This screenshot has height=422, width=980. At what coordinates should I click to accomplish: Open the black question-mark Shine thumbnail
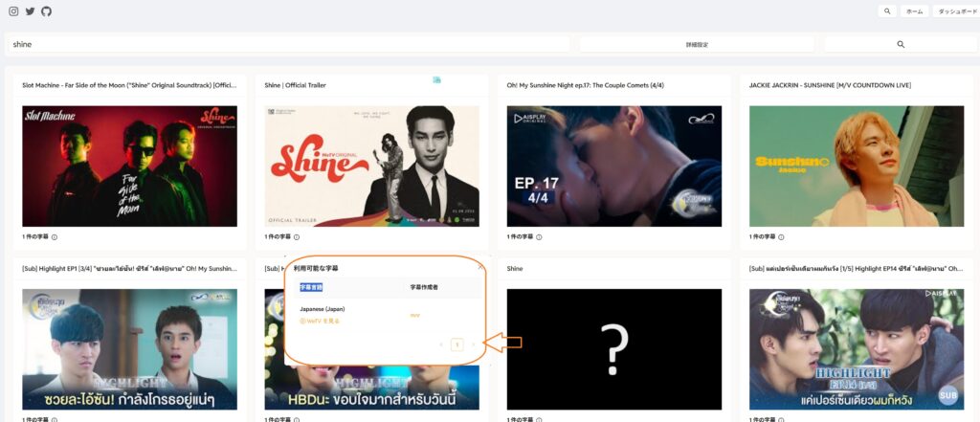(614, 349)
